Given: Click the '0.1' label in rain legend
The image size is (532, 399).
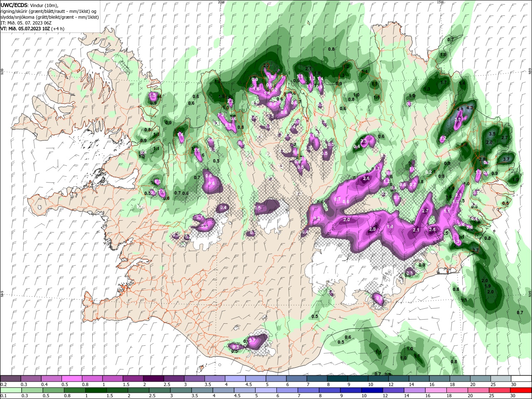Looking at the screenshot, I should pyautogui.click(x=3, y=396).
